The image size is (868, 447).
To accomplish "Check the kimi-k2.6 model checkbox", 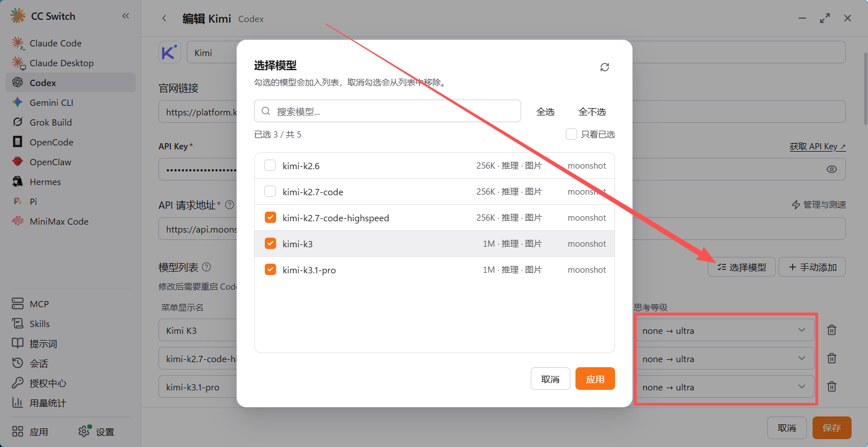I will point(270,165).
